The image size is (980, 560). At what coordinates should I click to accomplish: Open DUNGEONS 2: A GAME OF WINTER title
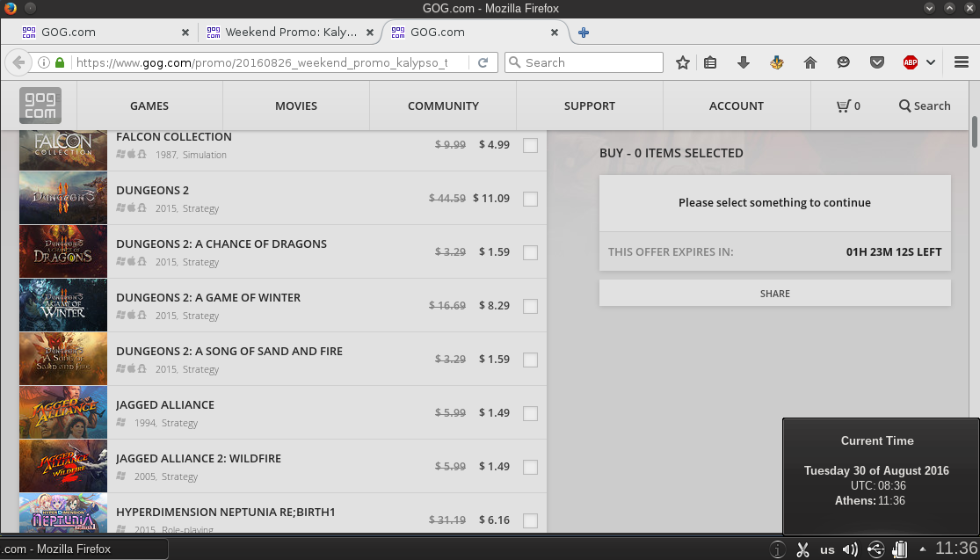tap(208, 297)
